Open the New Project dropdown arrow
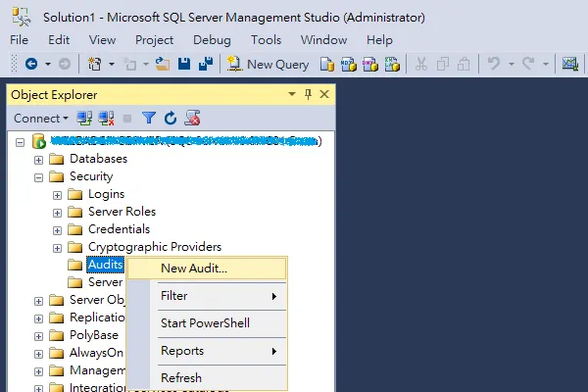This screenshot has width=588, height=392. click(112, 65)
